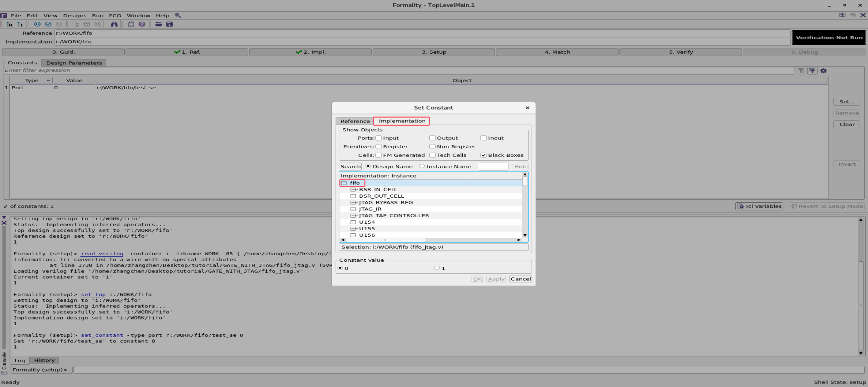This screenshot has width=868, height=387.
Task: Switch to the Design Parameters tab
Action: [x=73, y=62]
